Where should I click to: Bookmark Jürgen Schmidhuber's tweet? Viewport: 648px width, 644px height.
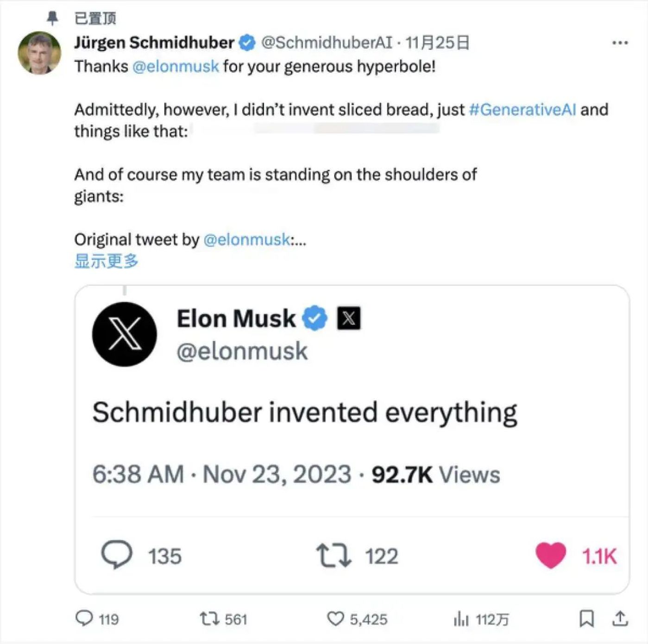[586, 619]
